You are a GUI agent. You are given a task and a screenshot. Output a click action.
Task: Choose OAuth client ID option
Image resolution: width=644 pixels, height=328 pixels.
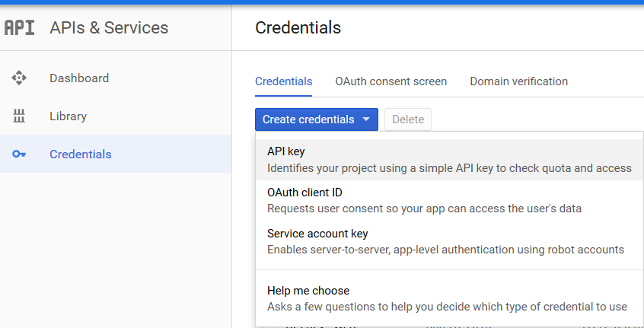[449, 200]
